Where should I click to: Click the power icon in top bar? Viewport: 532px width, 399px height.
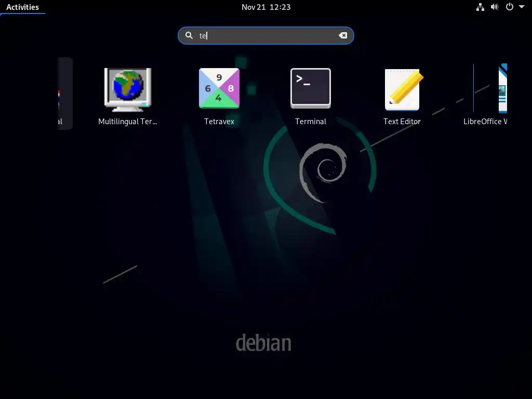point(510,7)
